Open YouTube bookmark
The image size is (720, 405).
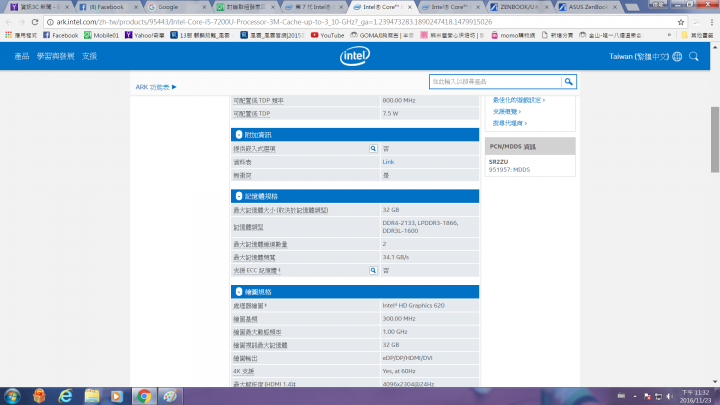point(327,35)
